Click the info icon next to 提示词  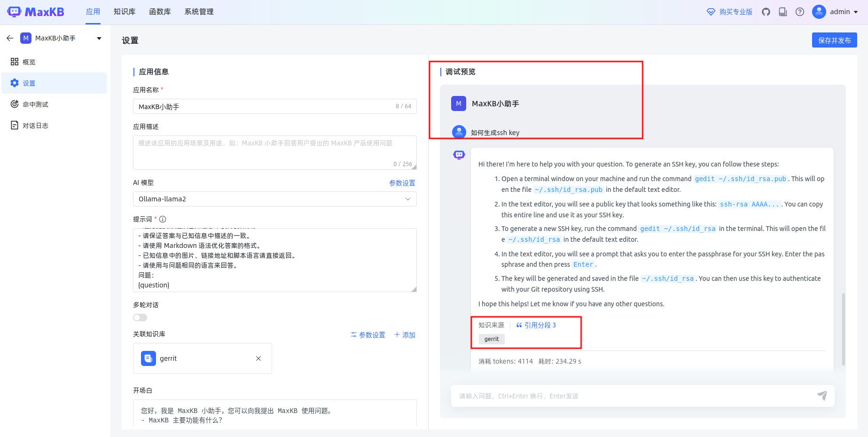coord(163,219)
